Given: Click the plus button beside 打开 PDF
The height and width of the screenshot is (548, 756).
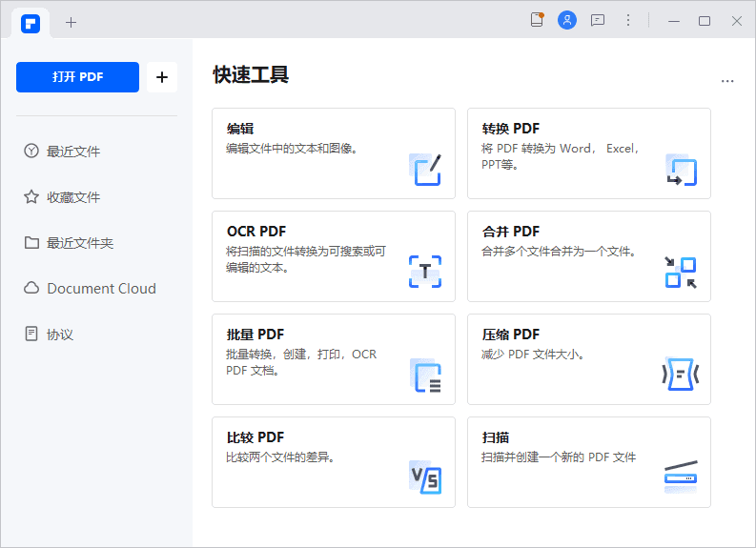Looking at the screenshot, I should click(161, 77).
